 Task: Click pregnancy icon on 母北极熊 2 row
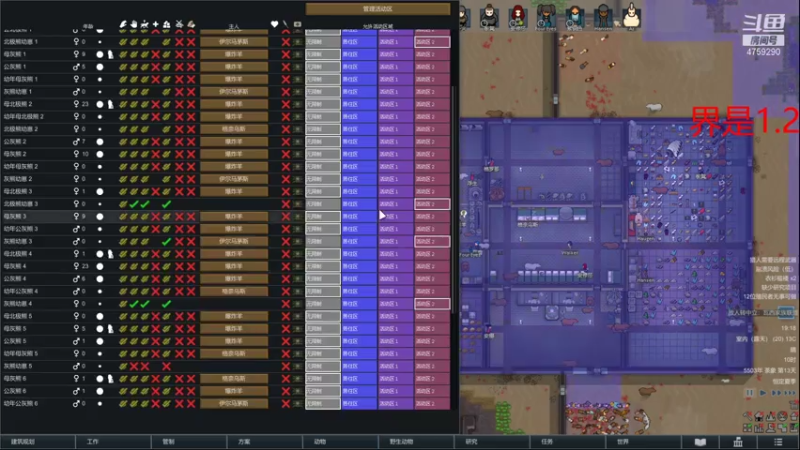point(110,104)
